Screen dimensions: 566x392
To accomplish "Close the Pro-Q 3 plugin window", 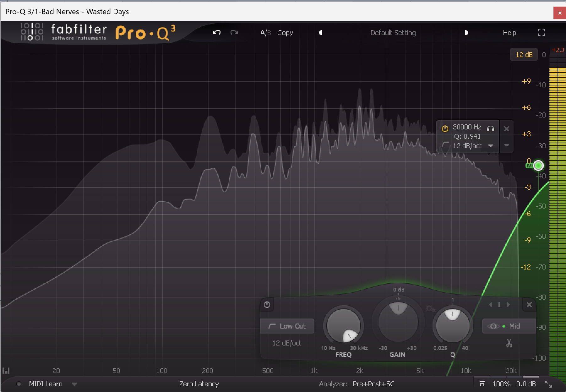I will (x=559, y=13).
